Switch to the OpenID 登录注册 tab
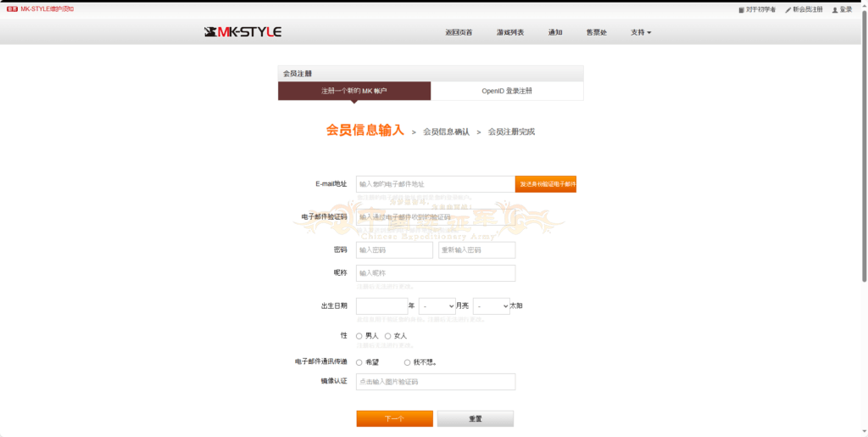Image resolution: width=868 pixels, height=437 pixels. coord(507,91)
